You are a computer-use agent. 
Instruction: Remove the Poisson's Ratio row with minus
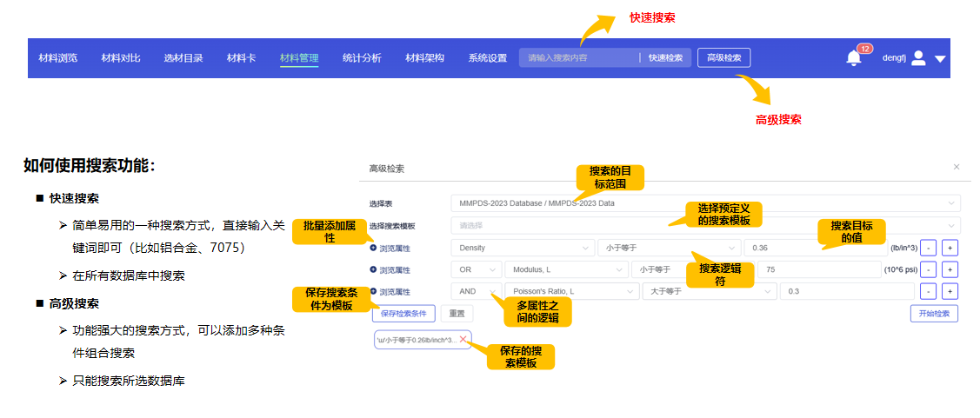point(929,292)
